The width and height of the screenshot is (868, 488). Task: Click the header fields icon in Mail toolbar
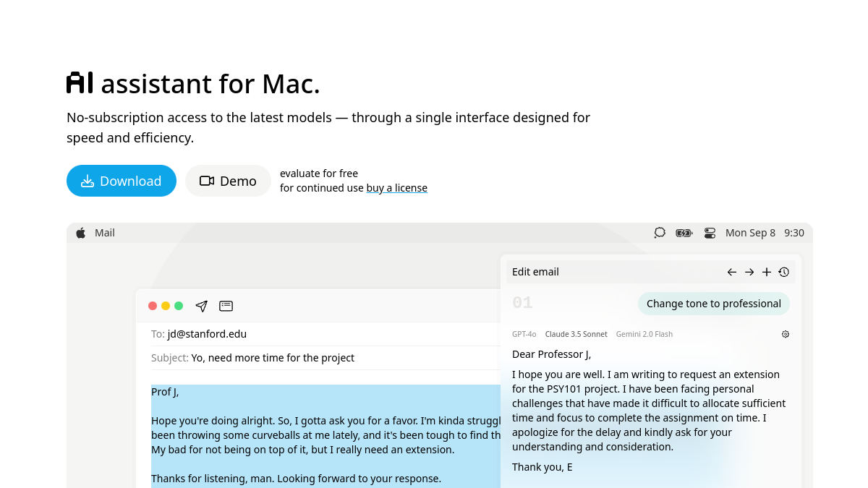(226, 306)
